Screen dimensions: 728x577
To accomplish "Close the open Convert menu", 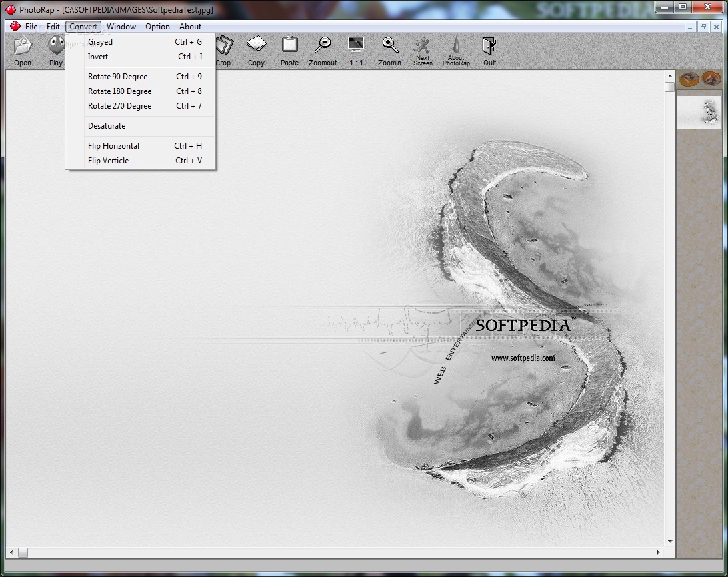I will tap(83, 27).
